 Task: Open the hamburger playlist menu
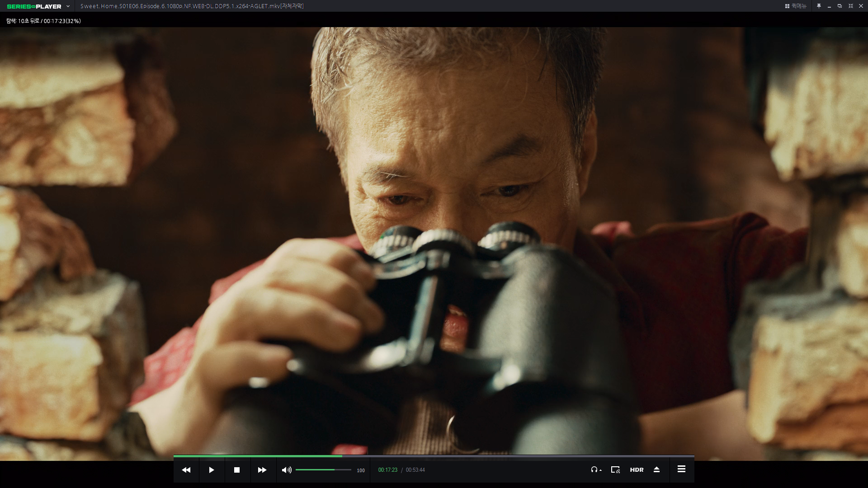[x=681, y=469]
